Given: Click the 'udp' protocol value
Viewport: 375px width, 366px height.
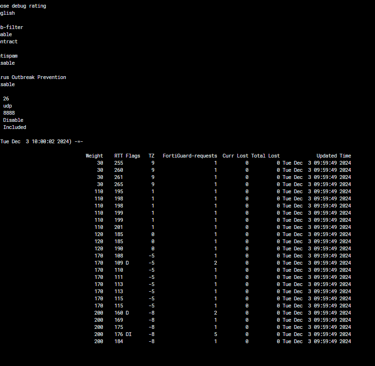Looking at the screenshot, I should [7, 106].
